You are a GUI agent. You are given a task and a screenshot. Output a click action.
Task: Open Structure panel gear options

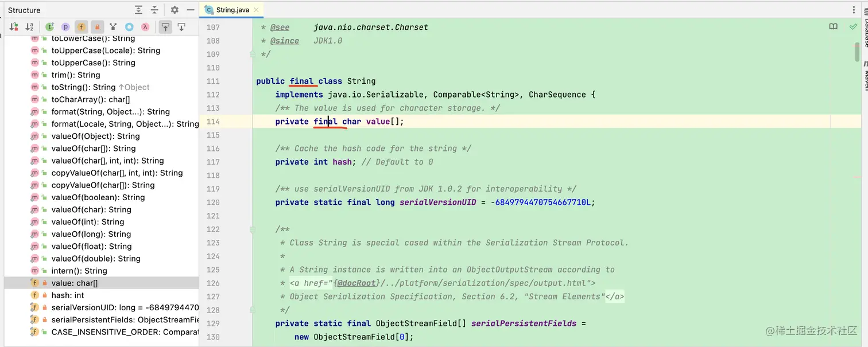(175, 10)
